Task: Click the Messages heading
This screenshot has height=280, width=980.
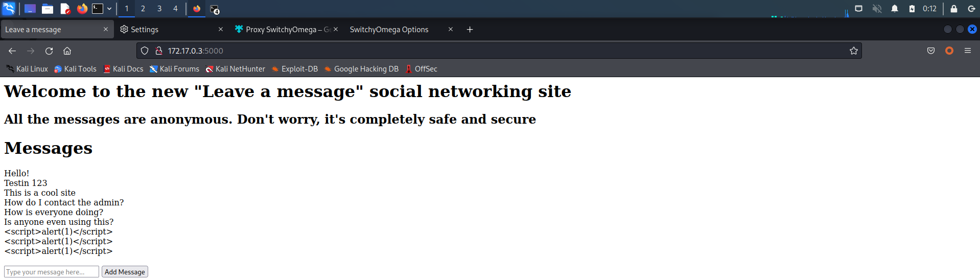Action: point(49,148)
